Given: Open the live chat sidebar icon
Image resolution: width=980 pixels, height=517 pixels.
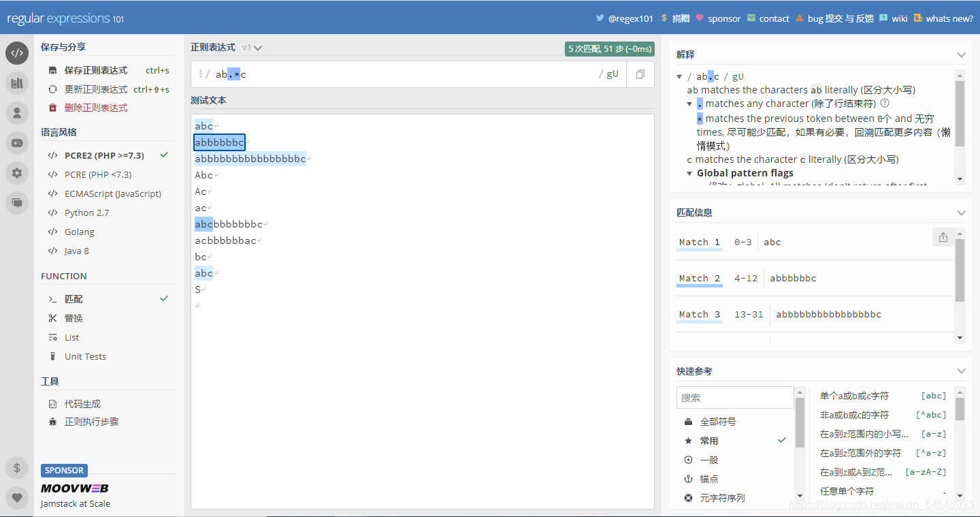Looking at the screenshot, I should (x=17, y=202).
